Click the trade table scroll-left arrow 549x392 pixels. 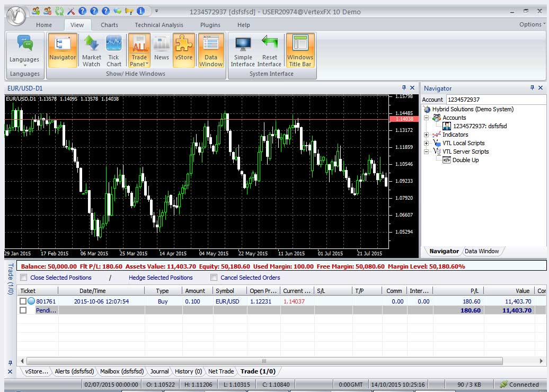(x=22, y=361)
